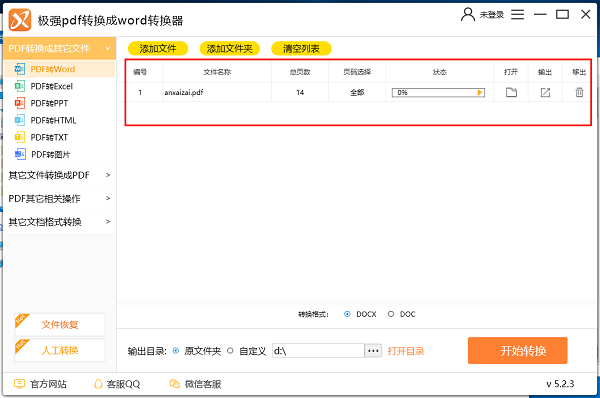This screenshot has height=398, width=600.
Task: Click the 微信客服 chat icon
Action: pyautogui.click(x=174, y=384)
